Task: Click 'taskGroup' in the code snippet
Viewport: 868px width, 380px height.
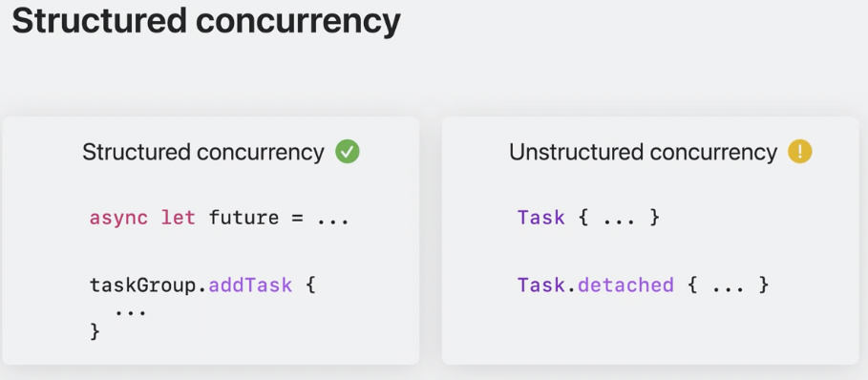Action: 143,285
